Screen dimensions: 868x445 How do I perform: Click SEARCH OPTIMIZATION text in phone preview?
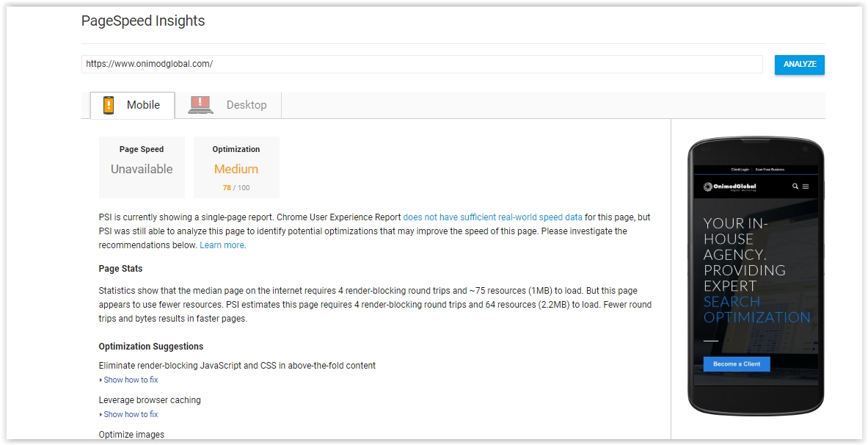(x=756, y=310)
